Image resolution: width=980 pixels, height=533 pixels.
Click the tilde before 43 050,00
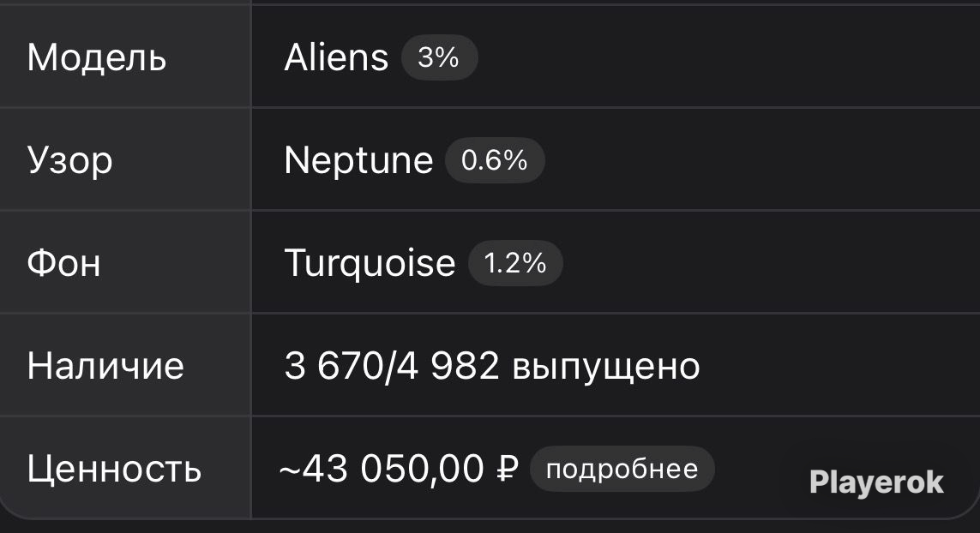pos(290,470)
